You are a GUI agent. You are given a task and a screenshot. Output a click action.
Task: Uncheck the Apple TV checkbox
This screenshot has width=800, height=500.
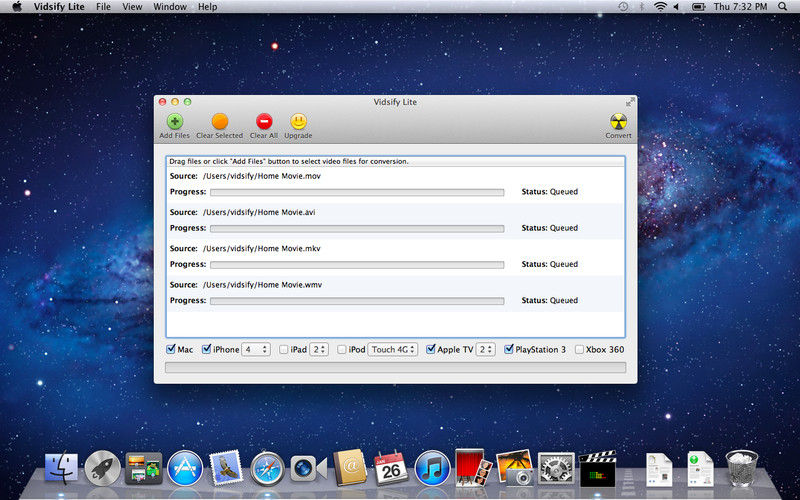tap(431, 349)
